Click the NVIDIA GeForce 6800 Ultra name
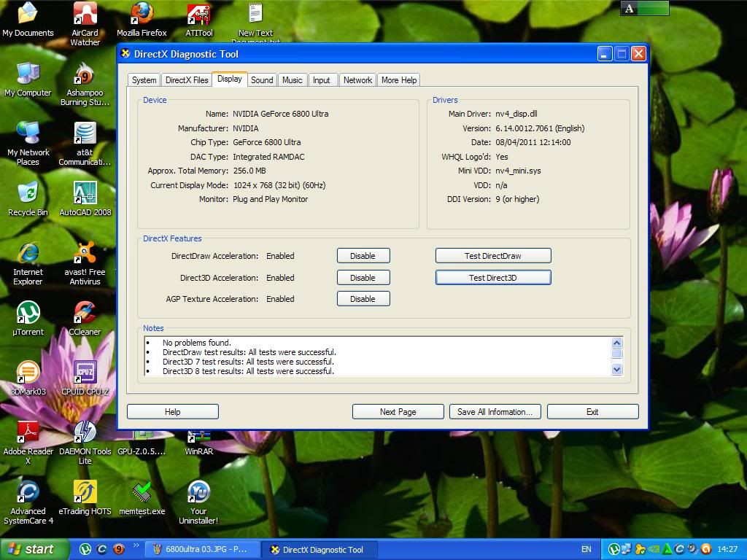Viewport: 747px width, 560px height. point(281,114)
